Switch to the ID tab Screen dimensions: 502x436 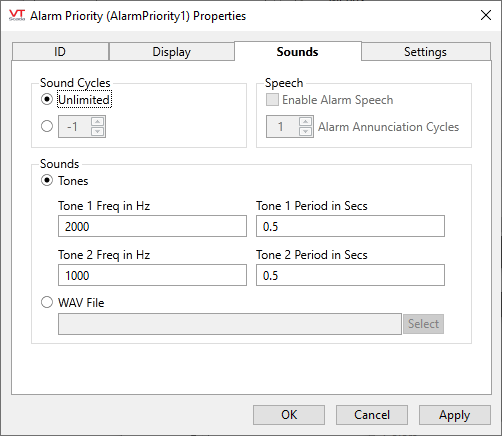[60, 52]
